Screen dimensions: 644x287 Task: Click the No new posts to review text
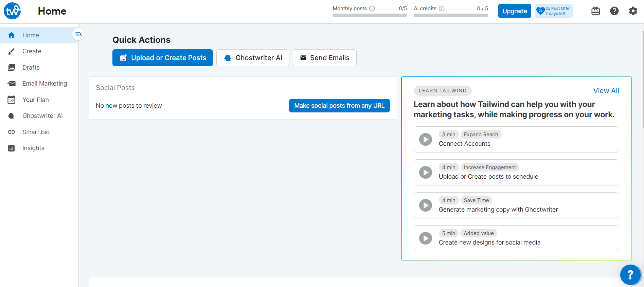(129, 106)
